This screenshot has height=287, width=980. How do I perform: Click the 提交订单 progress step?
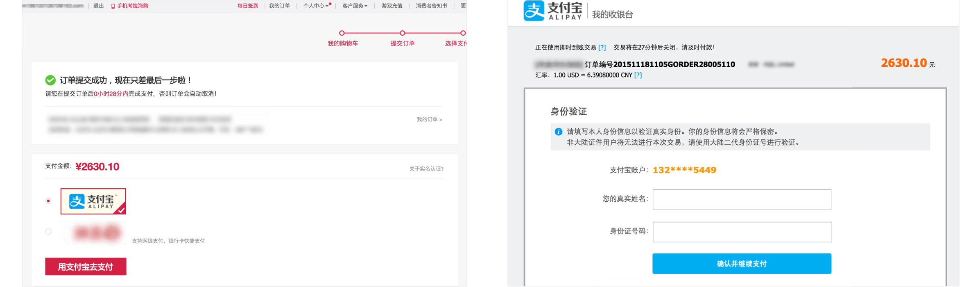pyautogui.click(x=403, y=43)
